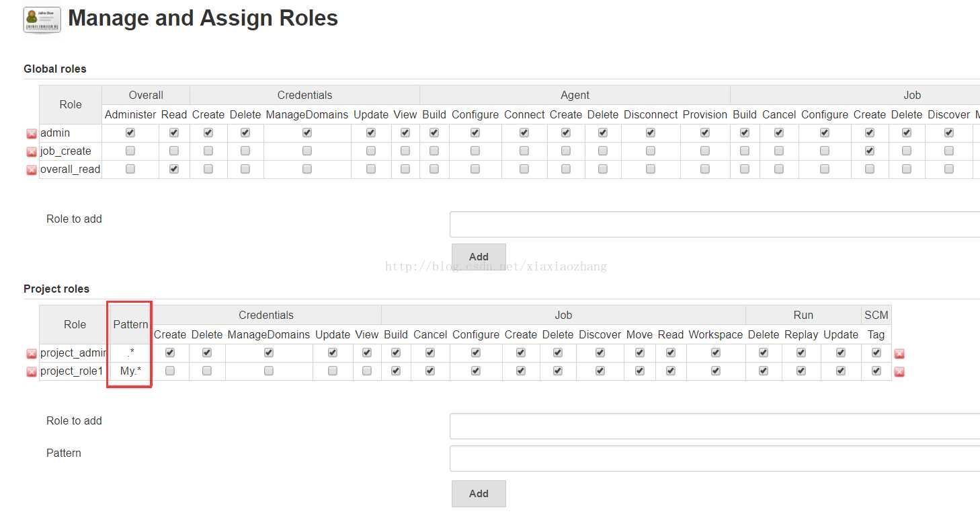Click the Workspace column header
The width and height of the screenshot is (980, 518).
pyautogui.click(x=716, y=334)
